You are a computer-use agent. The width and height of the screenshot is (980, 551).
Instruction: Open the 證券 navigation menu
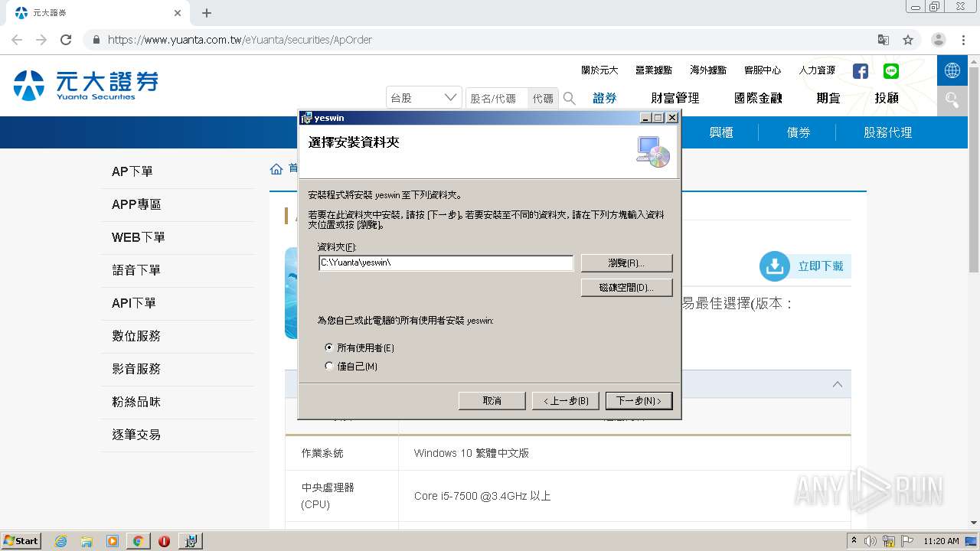[x=605, y=98]
